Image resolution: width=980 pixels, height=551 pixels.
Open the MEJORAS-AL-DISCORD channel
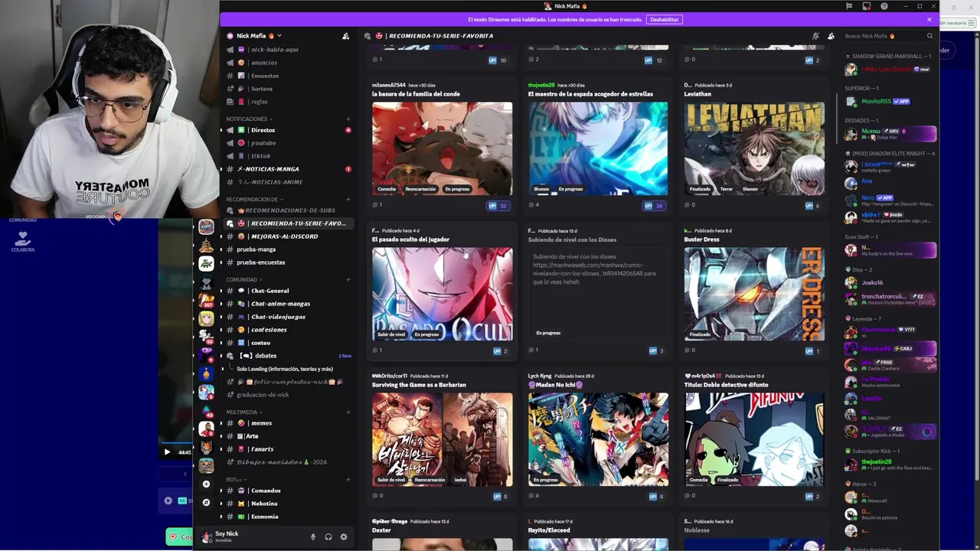pos(287,236)
